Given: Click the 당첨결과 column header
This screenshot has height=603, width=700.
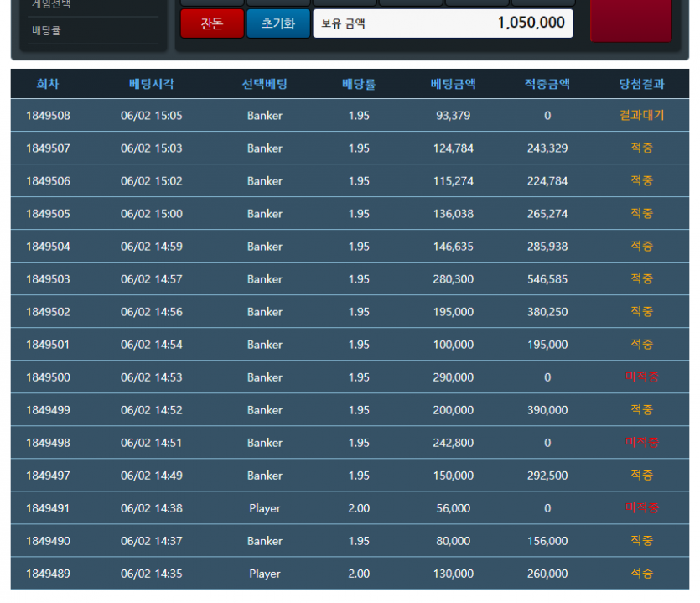Looking at the screenshot, I should tap(641, 84).
